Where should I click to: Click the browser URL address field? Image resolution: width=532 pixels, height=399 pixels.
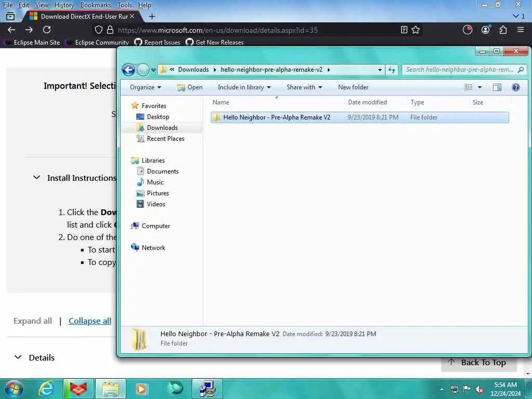click(x=256, y=30)
